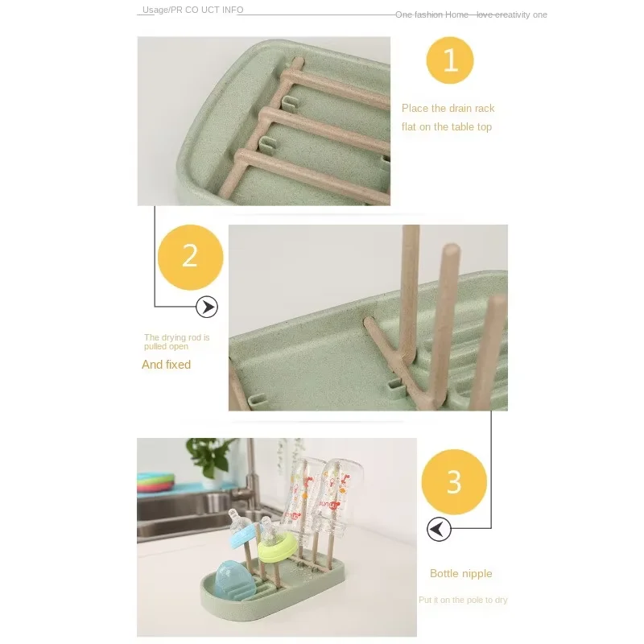This screenshot has width=644, height=644.
Task: Click the green bottle ring on the rack
Action: 277,547
